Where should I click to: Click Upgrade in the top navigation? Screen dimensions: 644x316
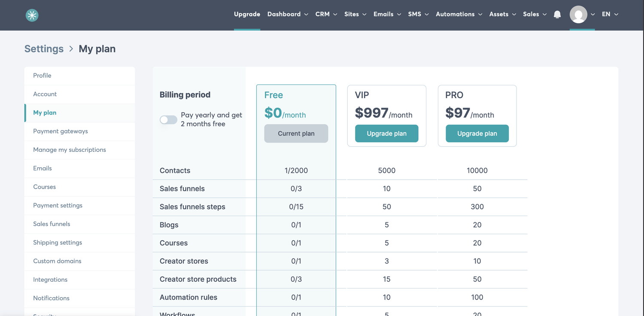click(x=247, y=14)
